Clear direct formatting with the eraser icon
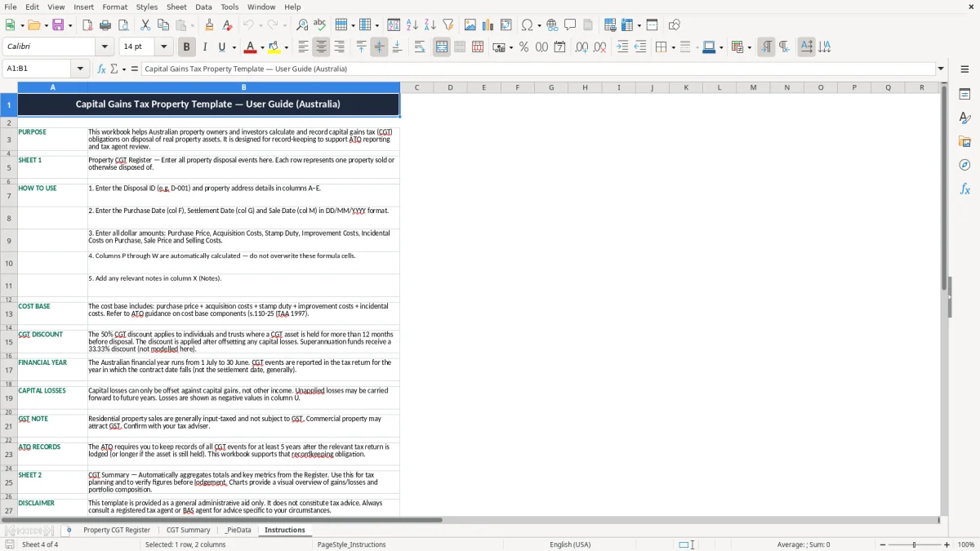 [x=228, y=25]
